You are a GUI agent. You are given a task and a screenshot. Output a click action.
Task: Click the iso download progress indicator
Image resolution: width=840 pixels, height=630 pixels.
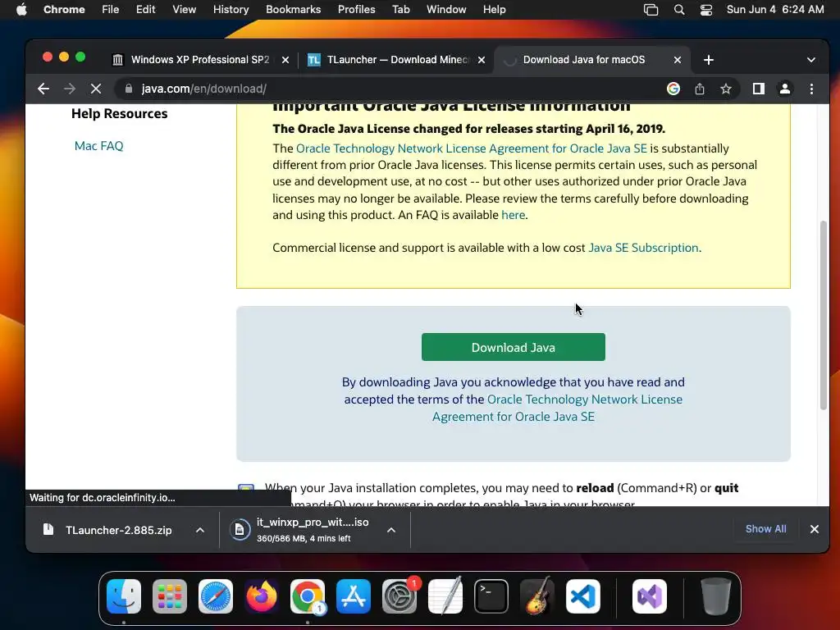pos(240,530)
